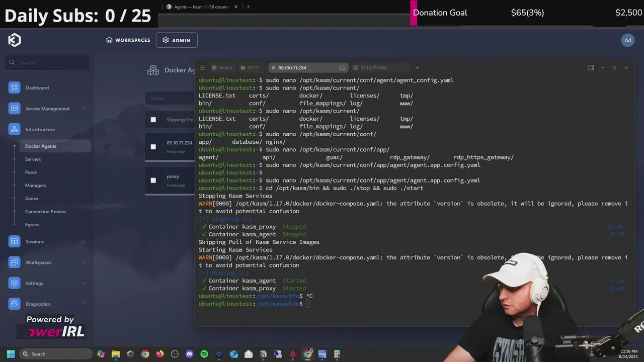644x362 pixels.
Task: Click terminal icon in 85.190.71.234 tab
Action: click(342, 68)
